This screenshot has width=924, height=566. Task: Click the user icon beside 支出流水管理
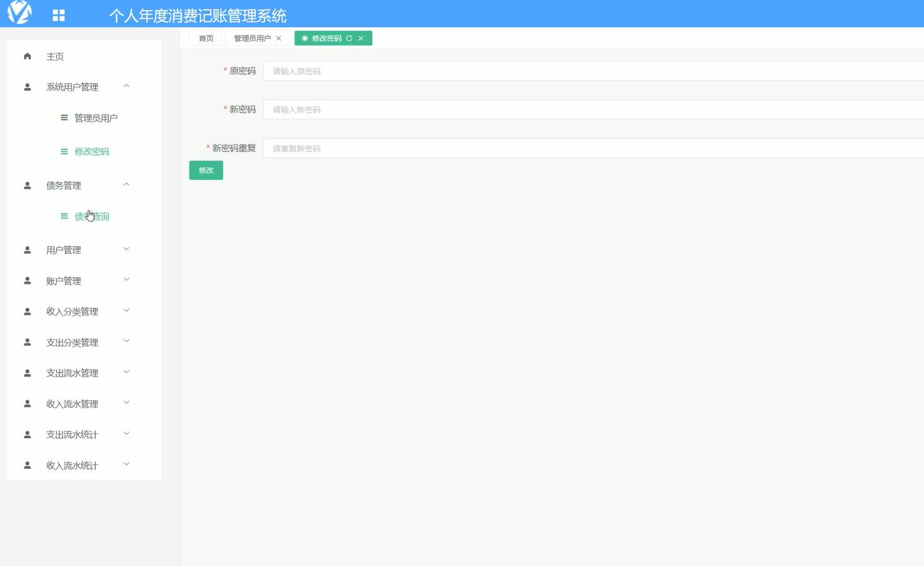click(27, 373)
